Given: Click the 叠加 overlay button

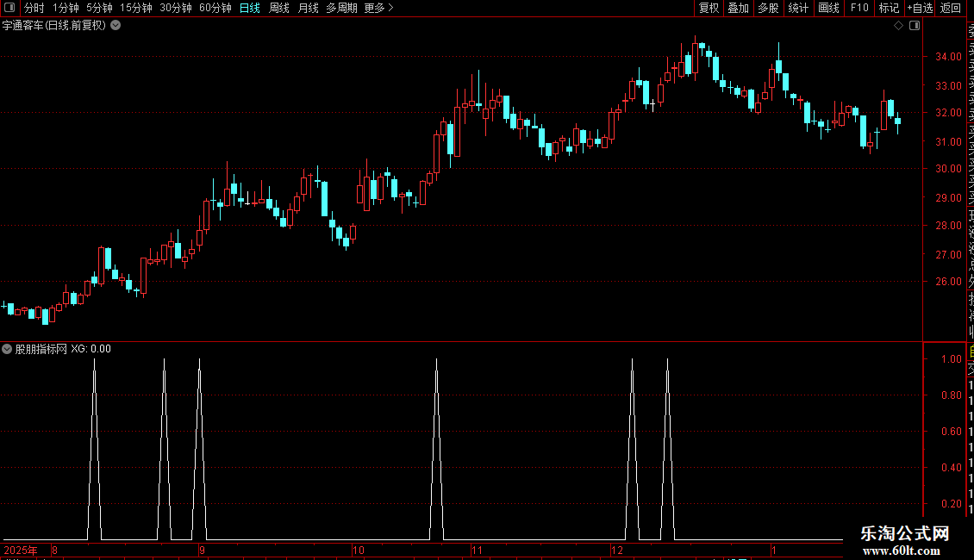Looking at the screenshot, I should click(738, 8).
